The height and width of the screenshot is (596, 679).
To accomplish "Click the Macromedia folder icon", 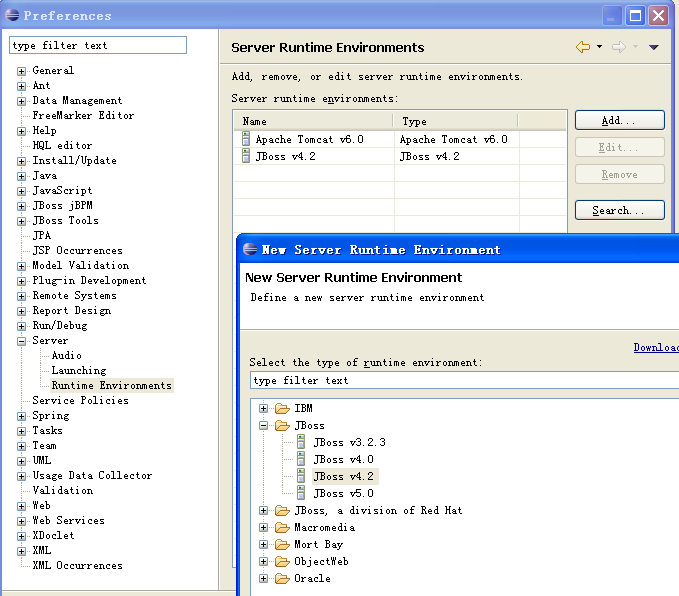I will point(282,528).
